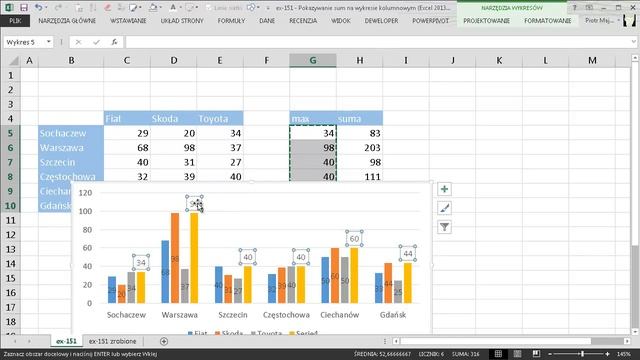Select column G header
This screenshot has width=640, height=360.
point(313,60)
